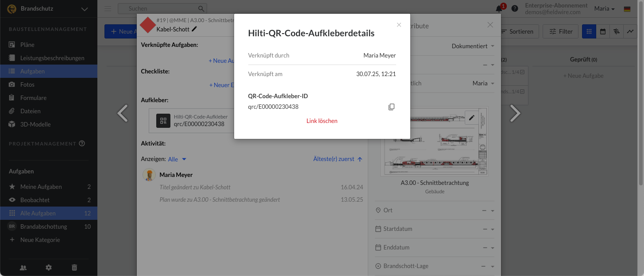Viewport: 644px width, 276px height.
Task: Open the Gantt chart view icon
Action: coord(617,31)
